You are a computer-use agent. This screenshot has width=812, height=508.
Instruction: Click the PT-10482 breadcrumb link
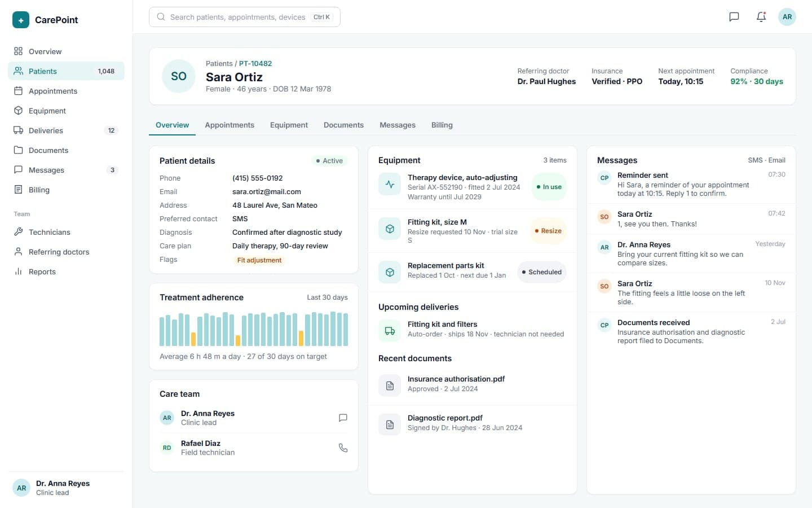click(255, 64)
